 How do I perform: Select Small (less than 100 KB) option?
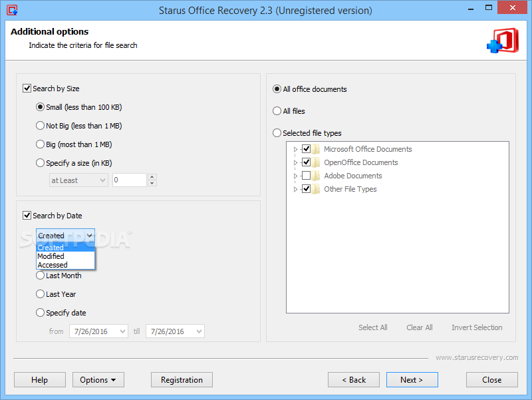[40, 107]
